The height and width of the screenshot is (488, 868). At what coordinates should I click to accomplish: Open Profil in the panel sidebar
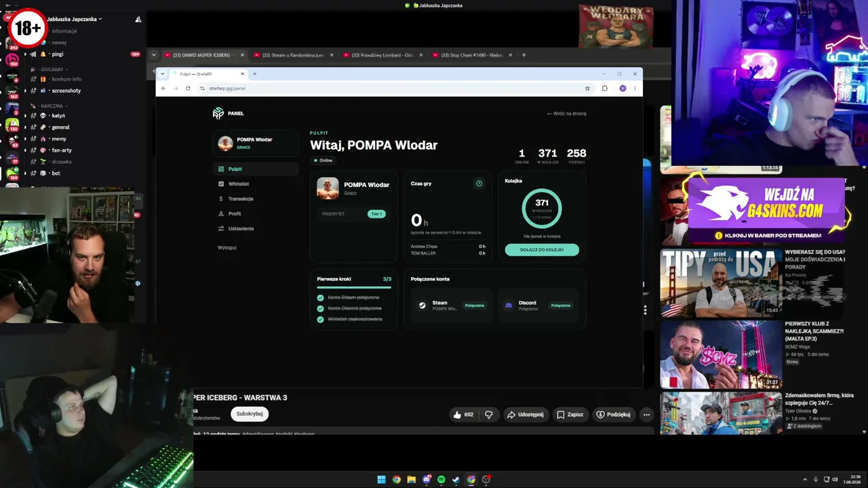click(x=256, y=213)
